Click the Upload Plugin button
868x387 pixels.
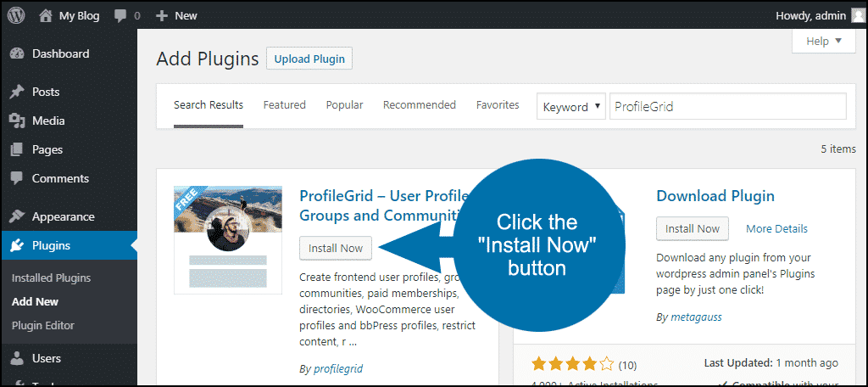tap(309, 59)
